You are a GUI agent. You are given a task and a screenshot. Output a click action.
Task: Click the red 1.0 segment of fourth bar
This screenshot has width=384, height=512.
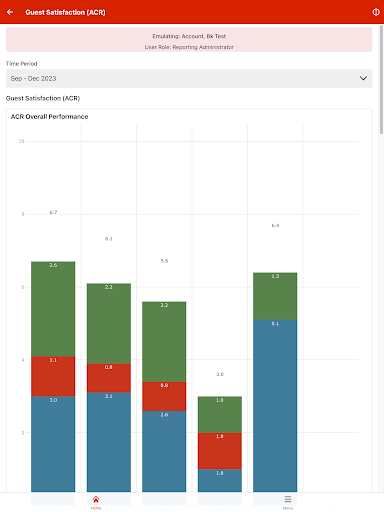point(220,451)
